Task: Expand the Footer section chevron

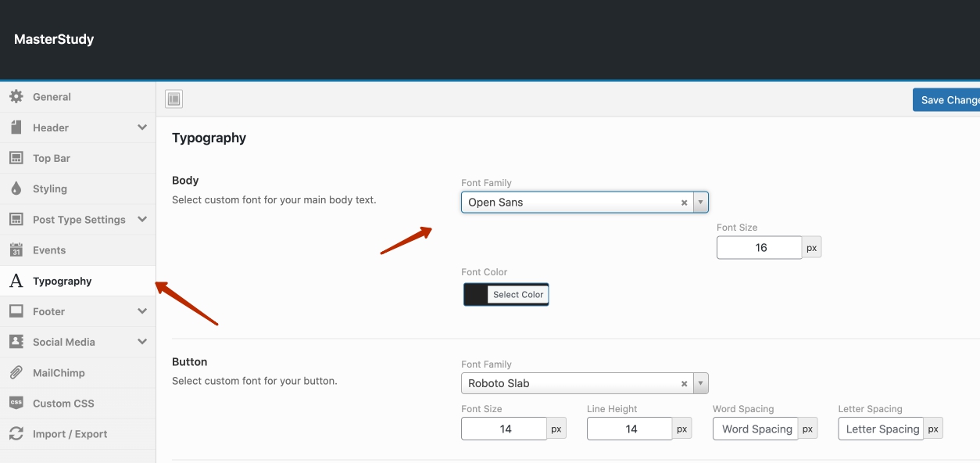Action: [142, 311]
